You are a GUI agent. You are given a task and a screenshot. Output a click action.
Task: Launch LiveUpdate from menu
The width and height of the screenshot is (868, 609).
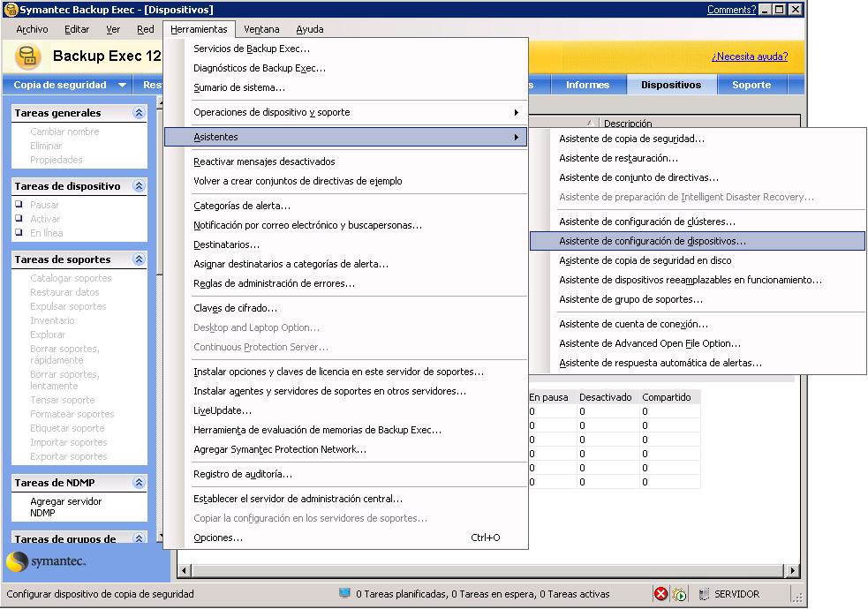click(x=345, y=410)
